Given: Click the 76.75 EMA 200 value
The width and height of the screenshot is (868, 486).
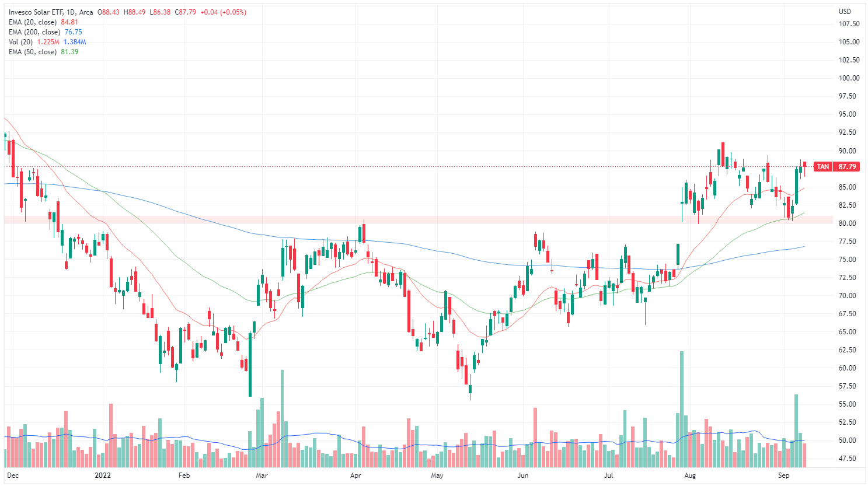Looking at the screenshot, I should (x=74, y=32).
